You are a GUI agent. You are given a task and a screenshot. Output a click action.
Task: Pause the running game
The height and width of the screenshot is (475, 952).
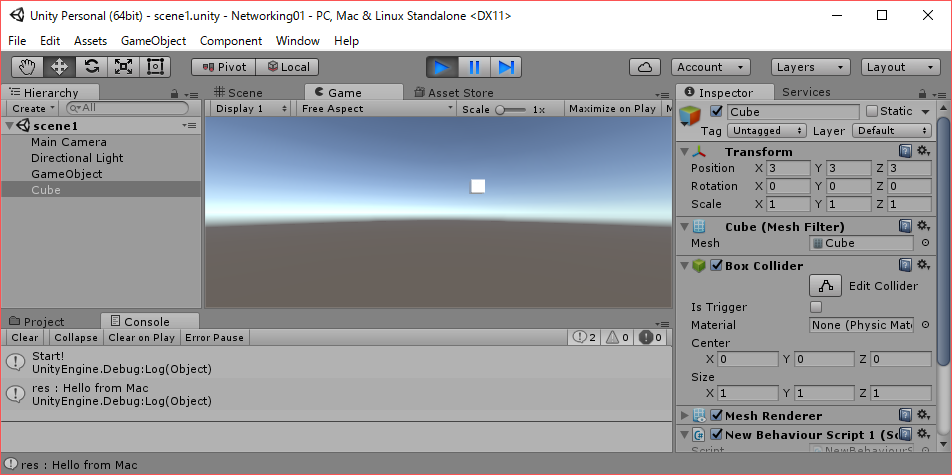tap(474, 67)
